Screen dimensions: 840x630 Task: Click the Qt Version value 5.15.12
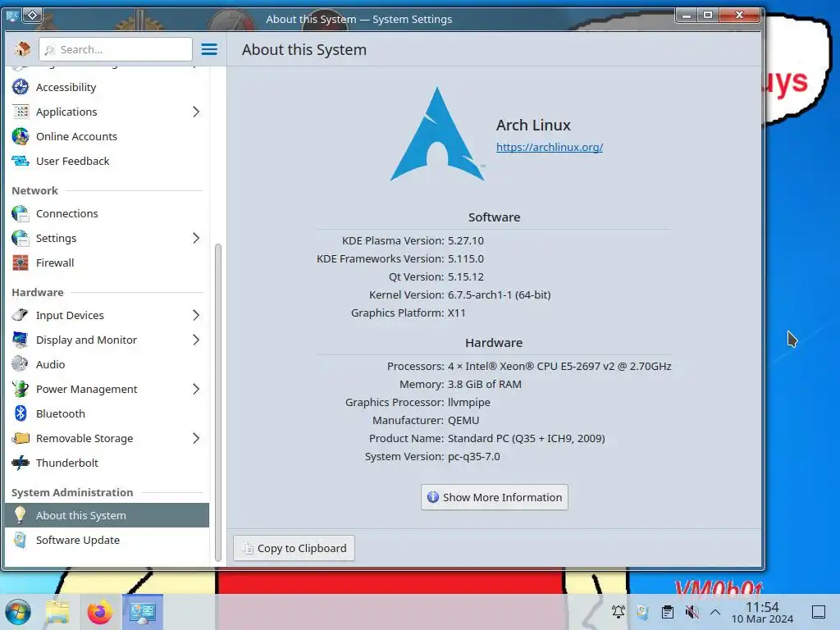point(466,276)
